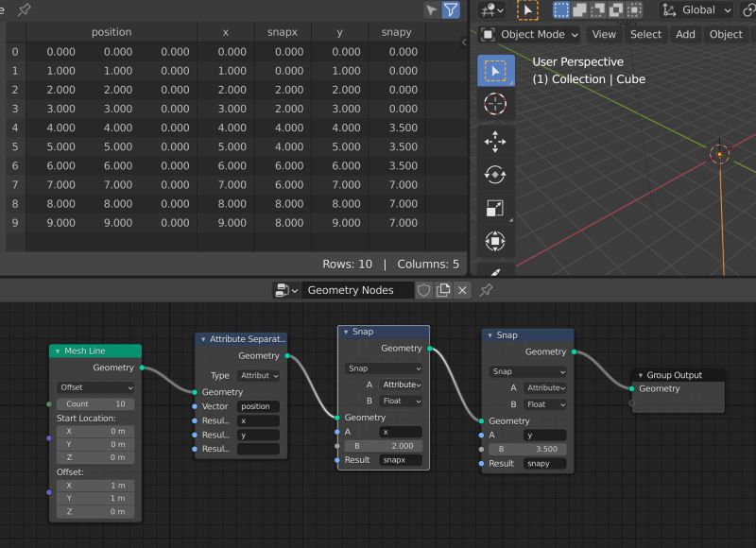Open the Offset dropdown on the Mesh Line node
756x548 pixels.
click(x=94, y=387)
